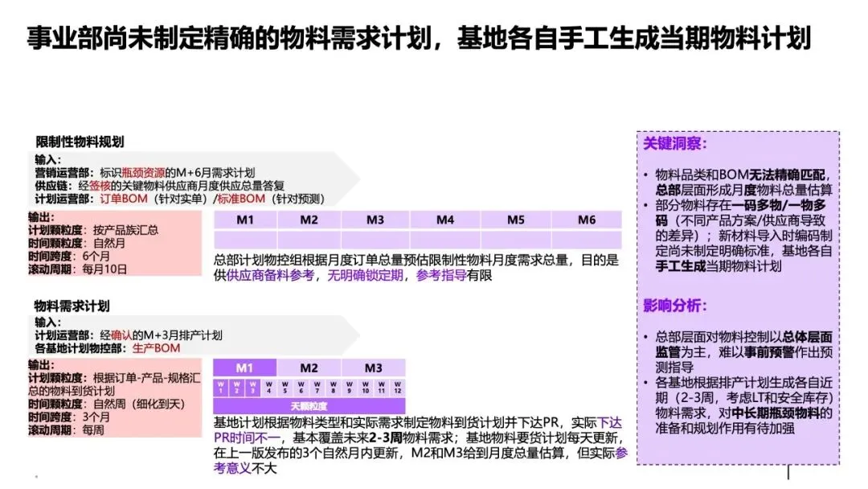Select the line starting '供应链：经签核的关键物料'

[x=159, y=186]
